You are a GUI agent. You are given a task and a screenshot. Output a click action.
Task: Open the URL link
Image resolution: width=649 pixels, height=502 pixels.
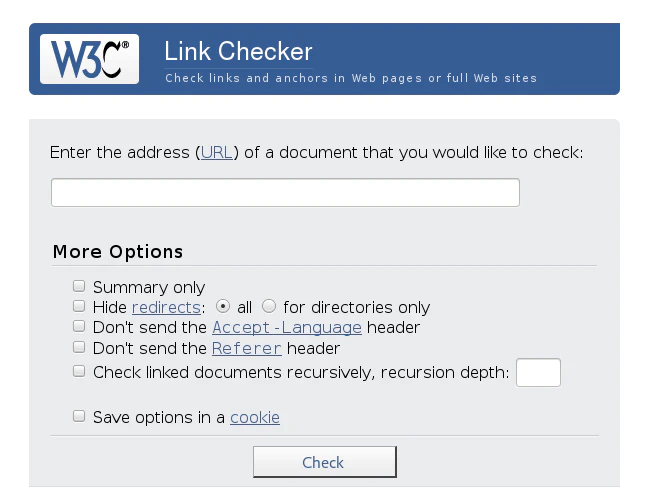coord(217,152)
